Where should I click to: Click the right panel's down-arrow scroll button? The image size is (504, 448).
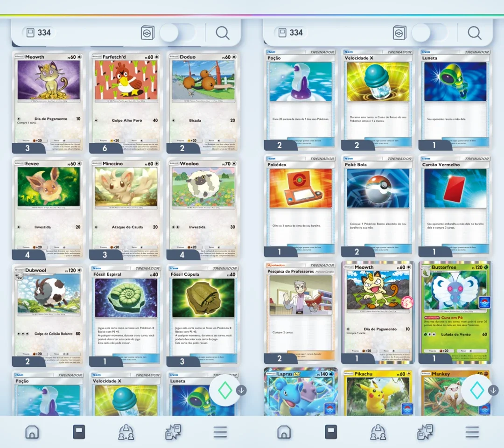click(x=493, y=390)
